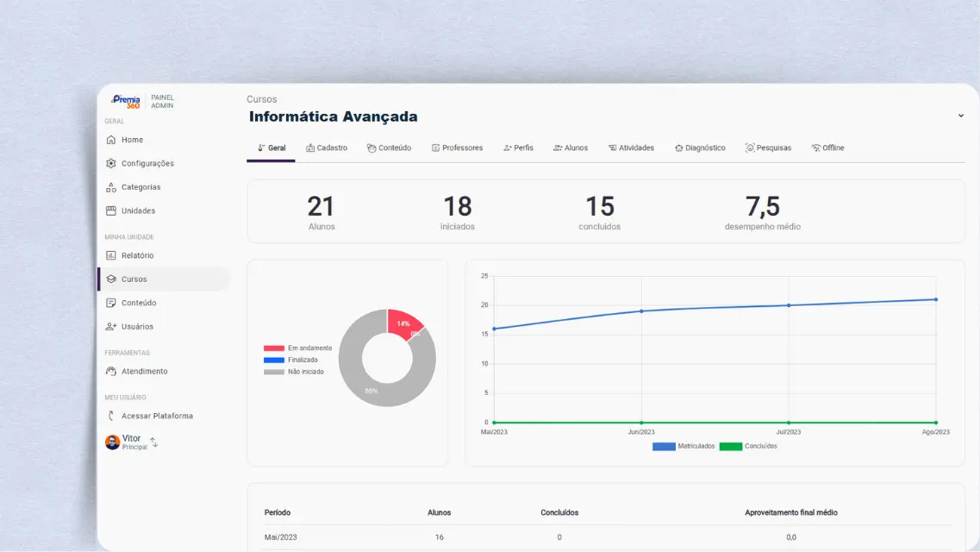Click the Acessar Plataforma icon

[111, 416]
